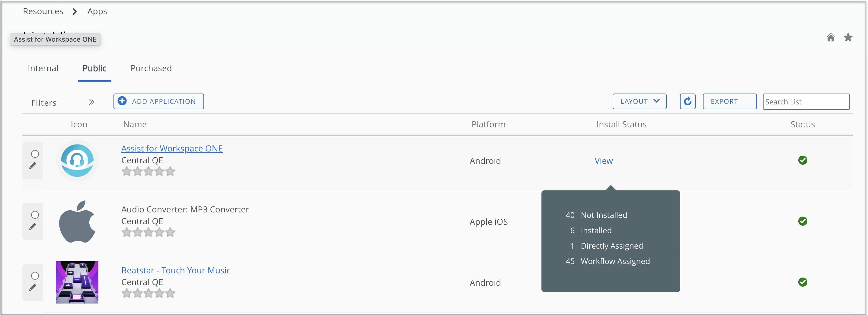Click the green status checkmark for Beatstar

point(803,282)
